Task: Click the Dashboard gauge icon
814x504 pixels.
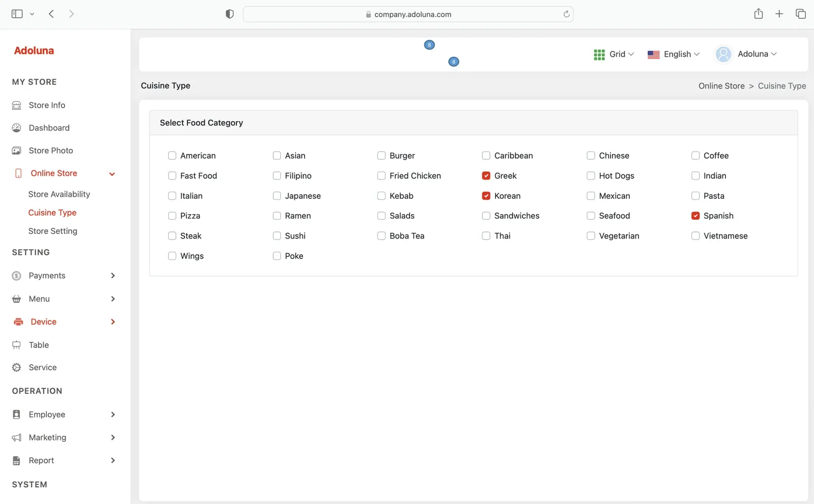Action: click(x=17, y=128)
